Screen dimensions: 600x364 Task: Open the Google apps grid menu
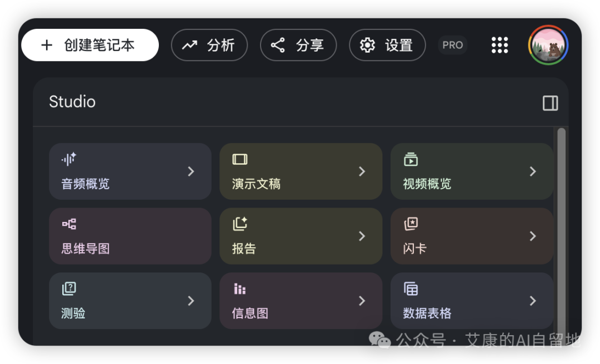pos(499,45)
